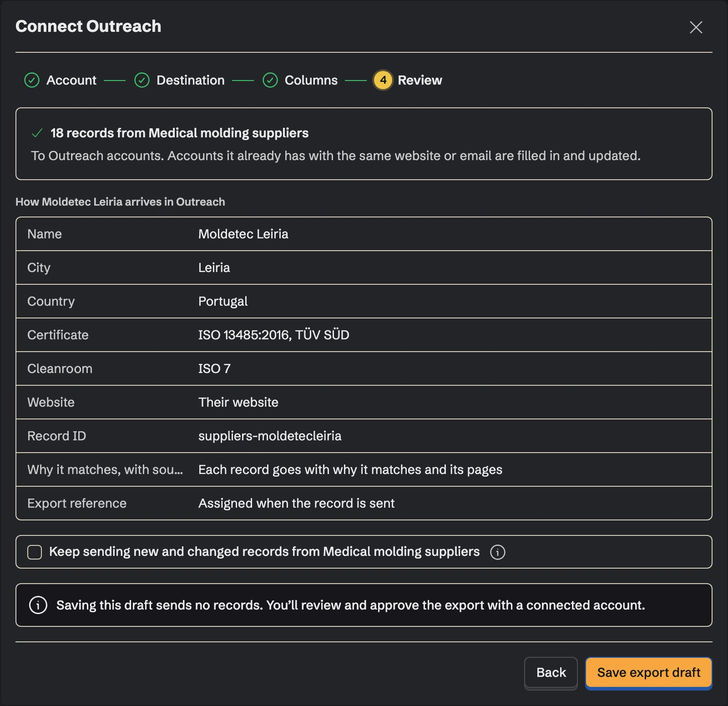
Task: Click Save export draft button
Action: 649,672
